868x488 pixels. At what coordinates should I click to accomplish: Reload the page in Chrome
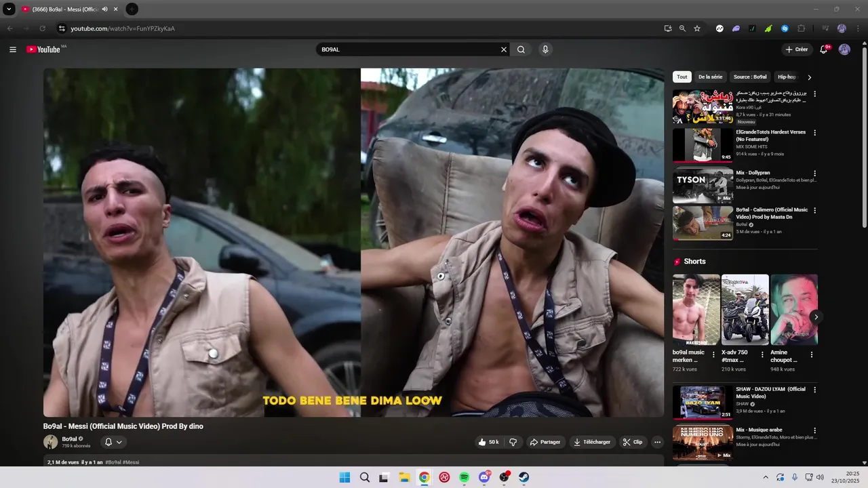[42, 28]
